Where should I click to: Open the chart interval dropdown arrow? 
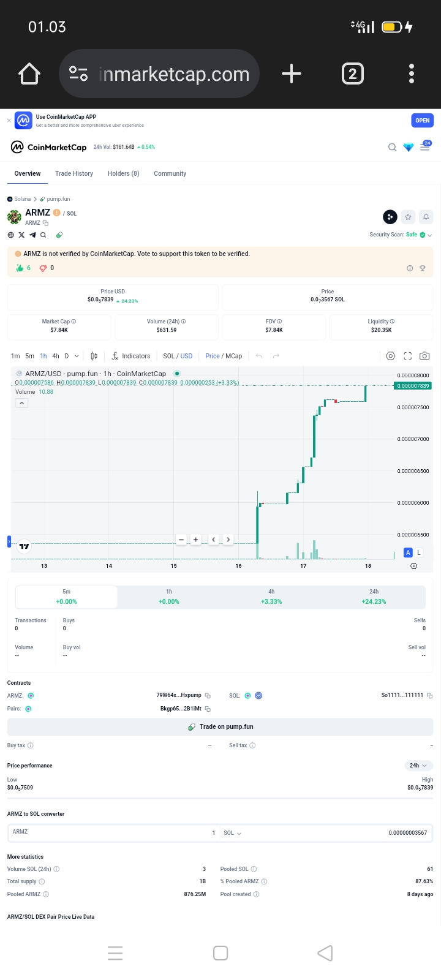click(77, 356)
